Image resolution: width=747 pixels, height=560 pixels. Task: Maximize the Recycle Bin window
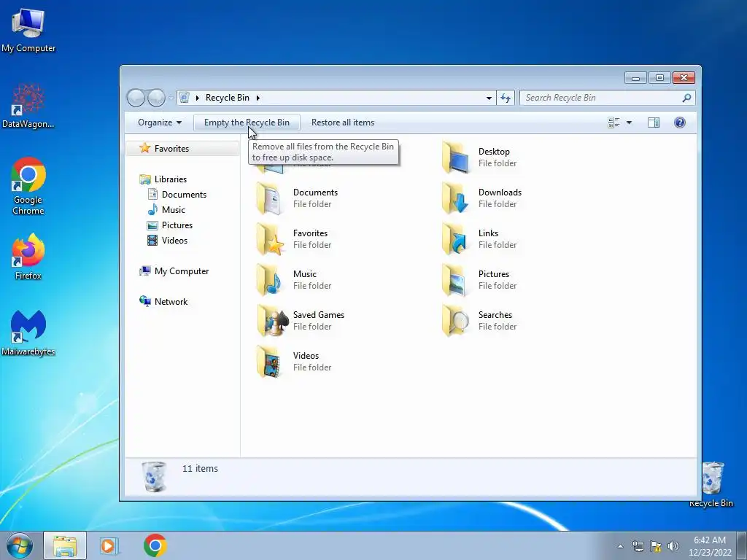[x=659, y=77]
